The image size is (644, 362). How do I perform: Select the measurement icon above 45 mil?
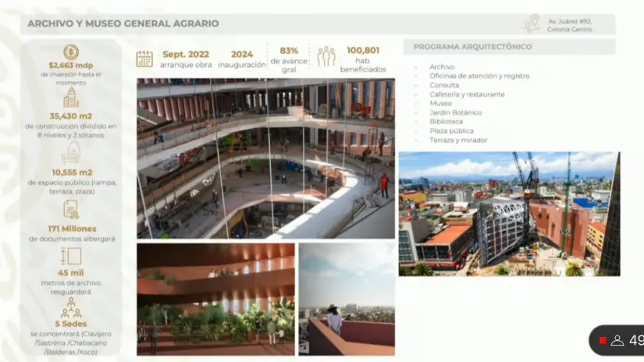coord(71,257)
